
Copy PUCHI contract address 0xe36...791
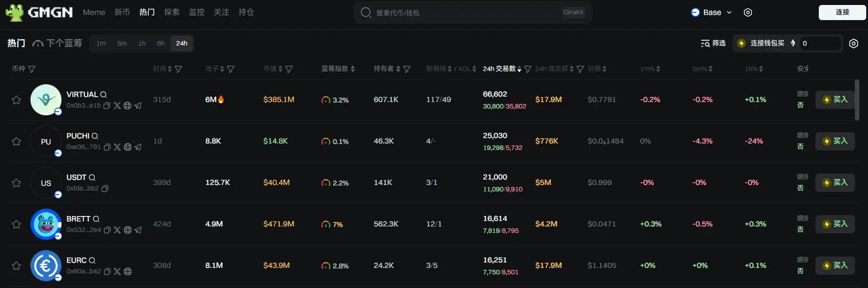(x=107, y=147)
